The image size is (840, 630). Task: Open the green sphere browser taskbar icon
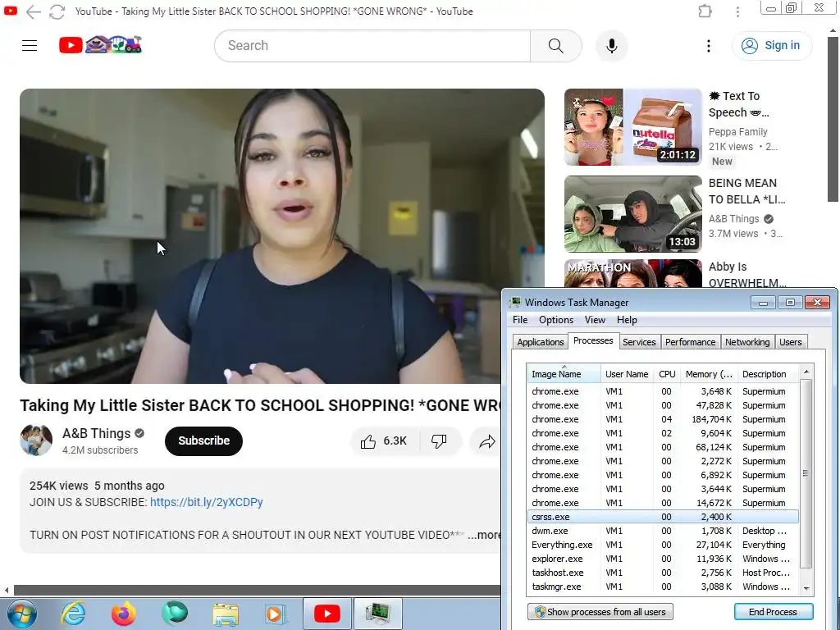coord(175,614)
